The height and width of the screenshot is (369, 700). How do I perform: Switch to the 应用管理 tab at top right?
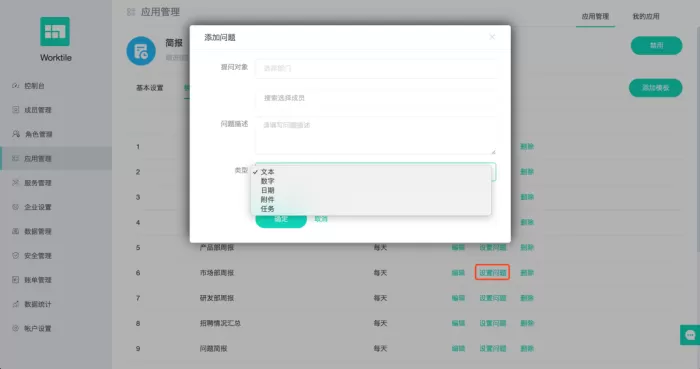click(x=595, y=17)
